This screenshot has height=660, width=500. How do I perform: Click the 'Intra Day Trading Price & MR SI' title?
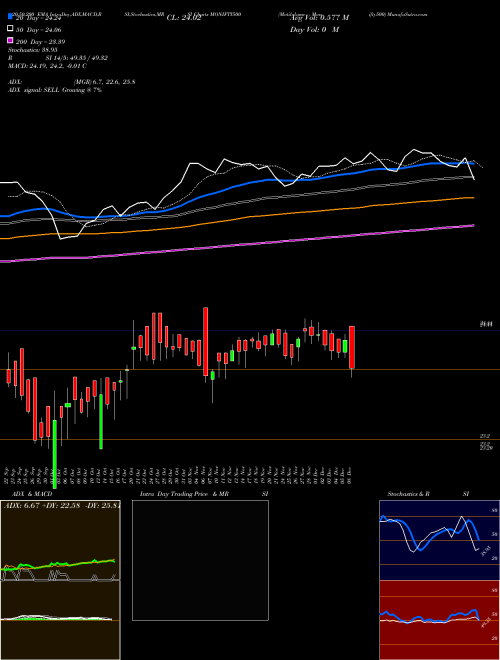(x=204, y=494)
